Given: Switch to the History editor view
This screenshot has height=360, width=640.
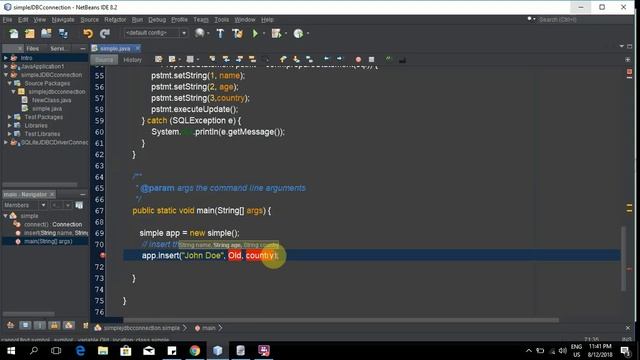Looking at the screenshot, I should (x=132, y=60).
